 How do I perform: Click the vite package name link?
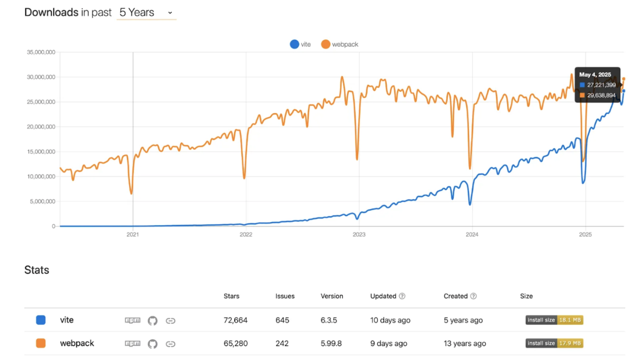click(x=66, y=320)
